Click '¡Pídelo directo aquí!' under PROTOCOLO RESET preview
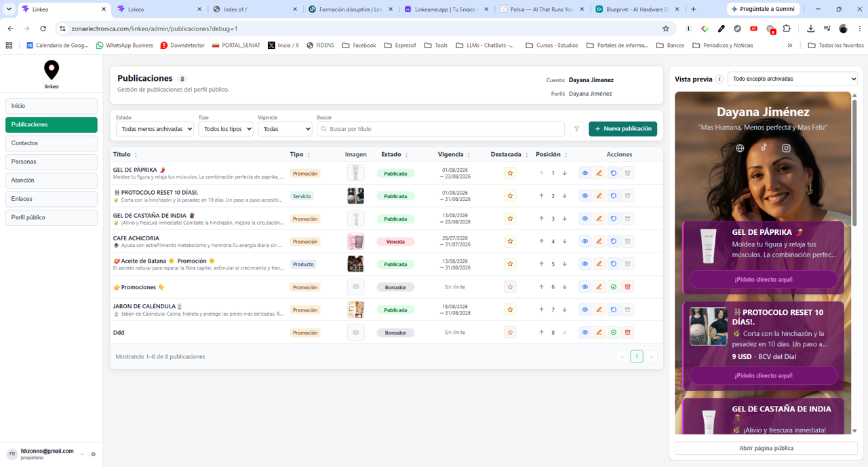Viewport: 868px width, 467px height. coord(764,375)
